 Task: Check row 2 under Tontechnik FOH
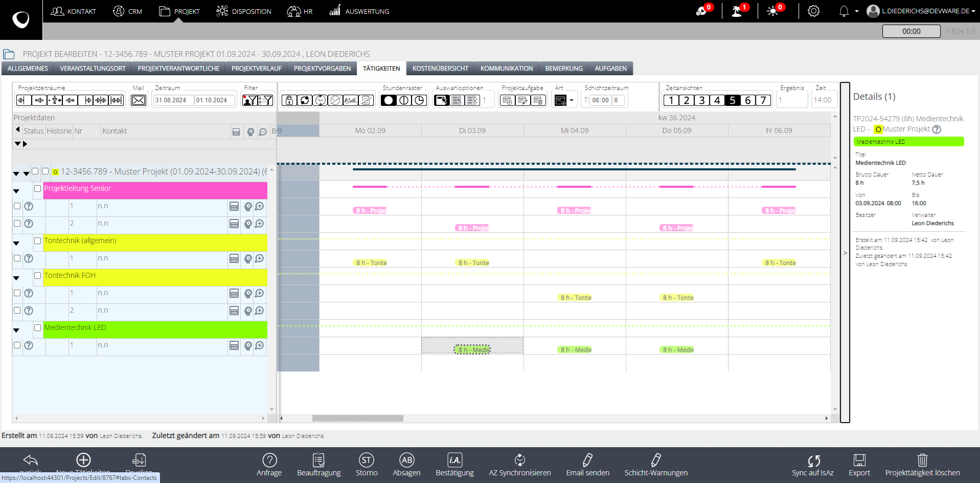point(17,311)
